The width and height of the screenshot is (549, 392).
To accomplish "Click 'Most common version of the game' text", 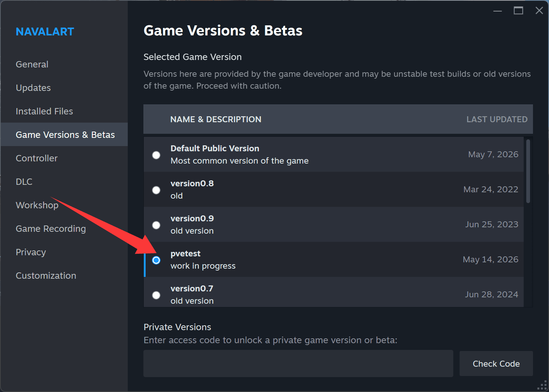I will 239,161.
